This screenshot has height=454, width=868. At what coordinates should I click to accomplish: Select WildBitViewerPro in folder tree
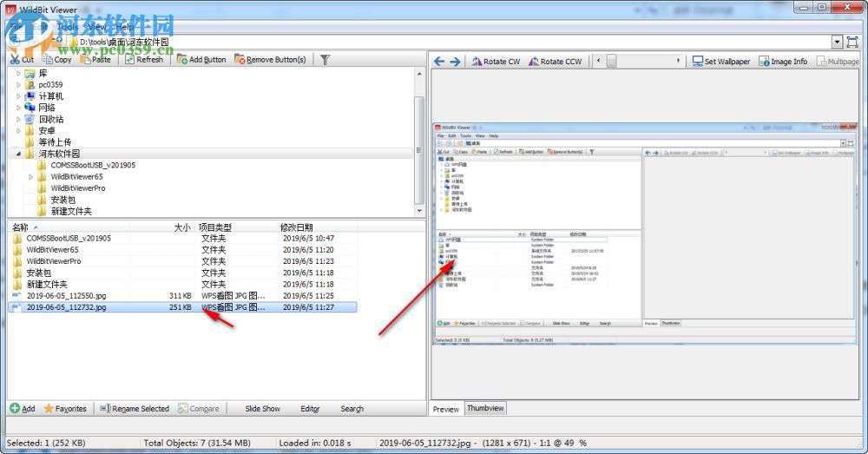[77, 188]
